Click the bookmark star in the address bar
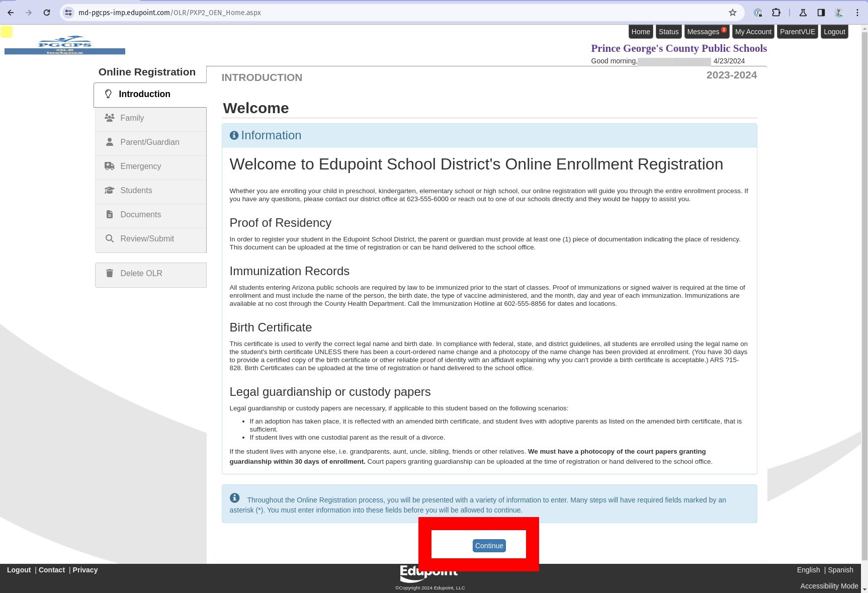 click(733, 13)
